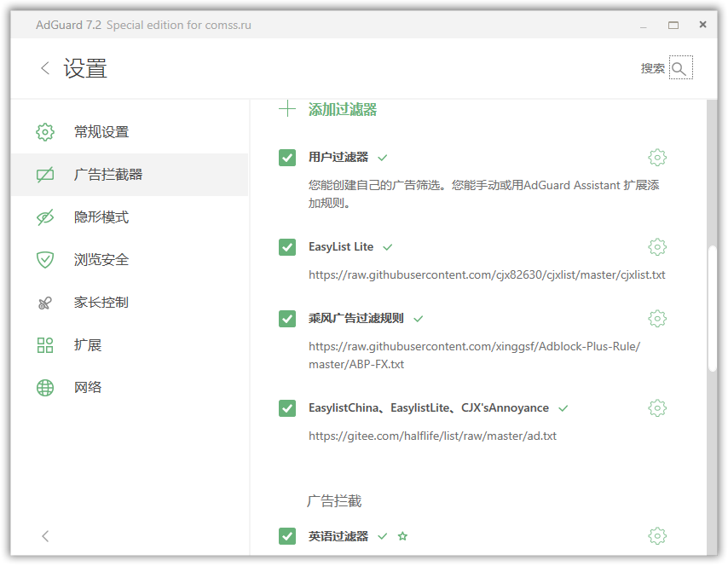Viewport: 728px width, 566px height.
Task: Click the 家长控制 scissors icon
Action: (45, 303)
